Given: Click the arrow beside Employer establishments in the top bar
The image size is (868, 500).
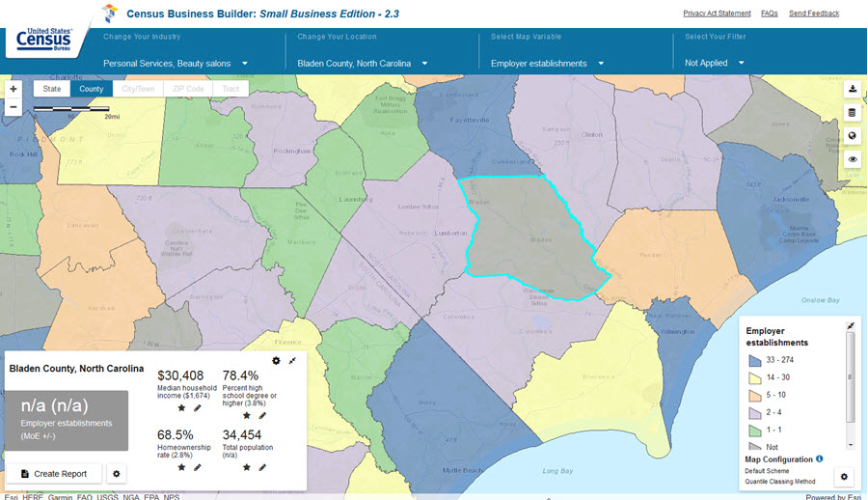Looking at the screenshot, I should [601, 63].
